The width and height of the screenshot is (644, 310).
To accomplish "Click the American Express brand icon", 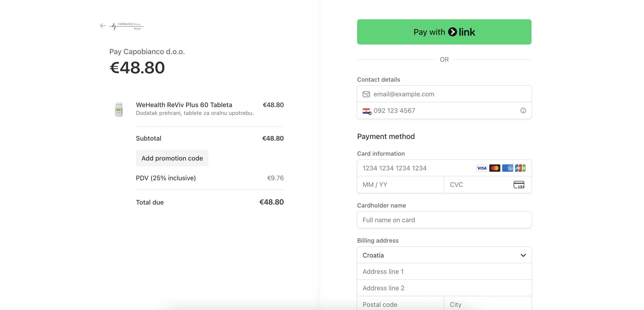I will tap(507, 168).
